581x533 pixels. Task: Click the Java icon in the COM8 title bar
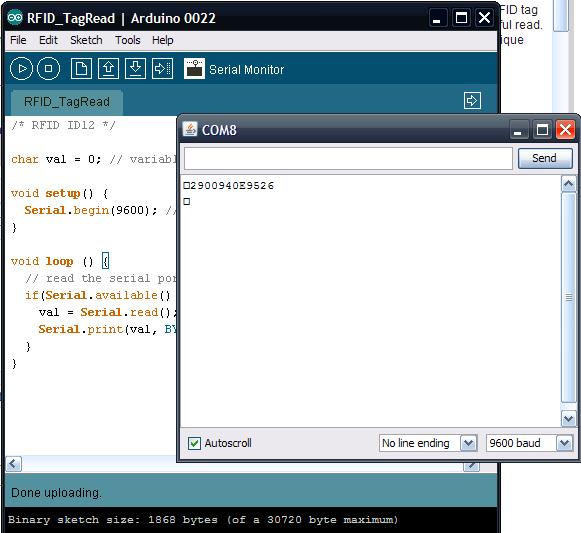190,129
